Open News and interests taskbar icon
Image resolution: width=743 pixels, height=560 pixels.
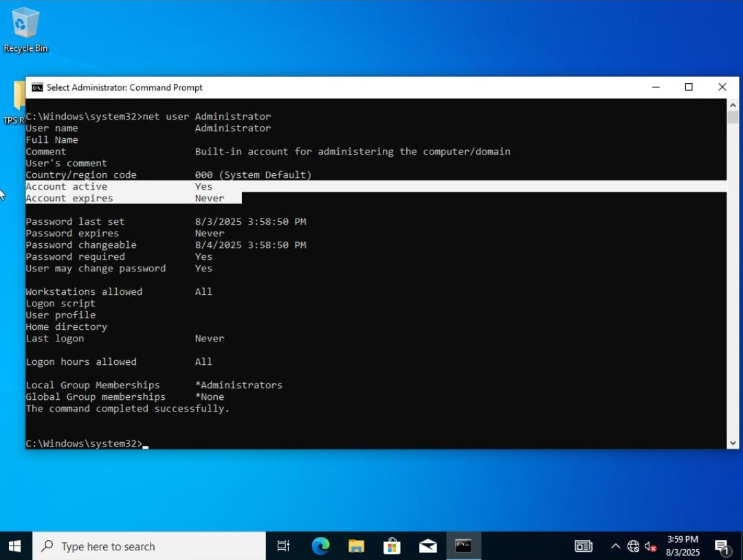pos(584,546)
